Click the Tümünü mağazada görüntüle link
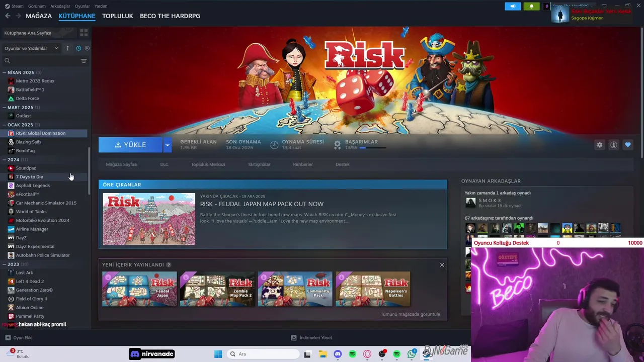 [411, 314]
